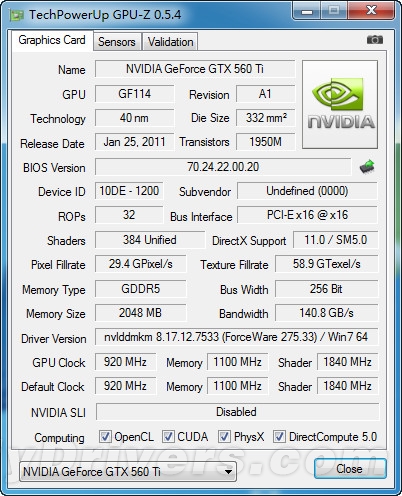Close window using the title bar X
The height and width of the screenshot is (496, 402).
[371, 11]
